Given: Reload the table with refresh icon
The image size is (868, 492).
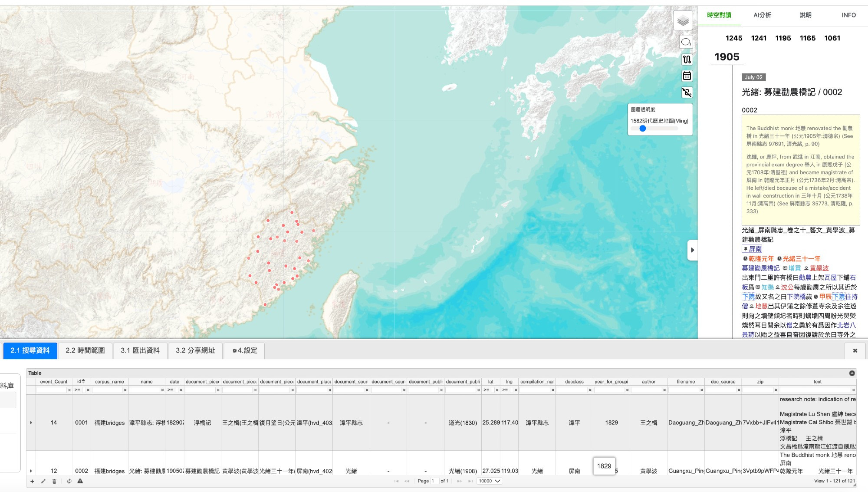Looking at the screenshot, I should (69, 481).
